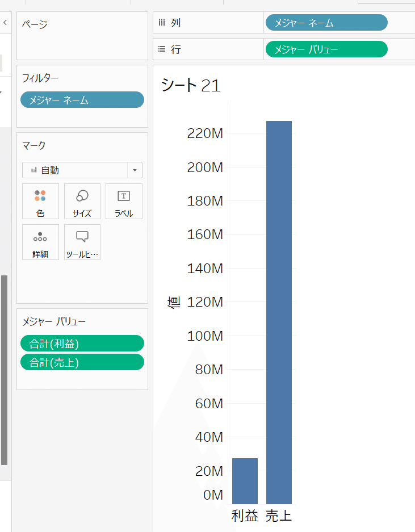The image size is (415, 532).
Task: Click the 値 axis title
Action: pyautogui.click(x=174, y=302)
